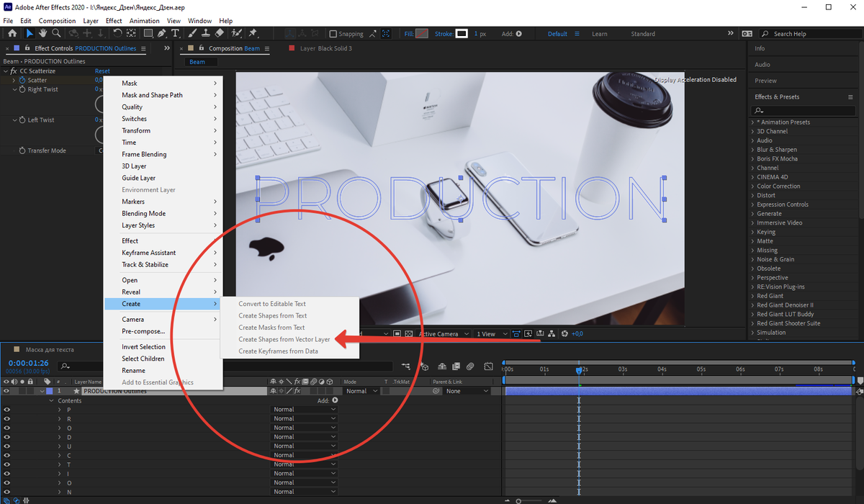The image size is (864, 504).
Task: Click the Composition mini-flowchart icon in timeline
Action: coord(407,366)
